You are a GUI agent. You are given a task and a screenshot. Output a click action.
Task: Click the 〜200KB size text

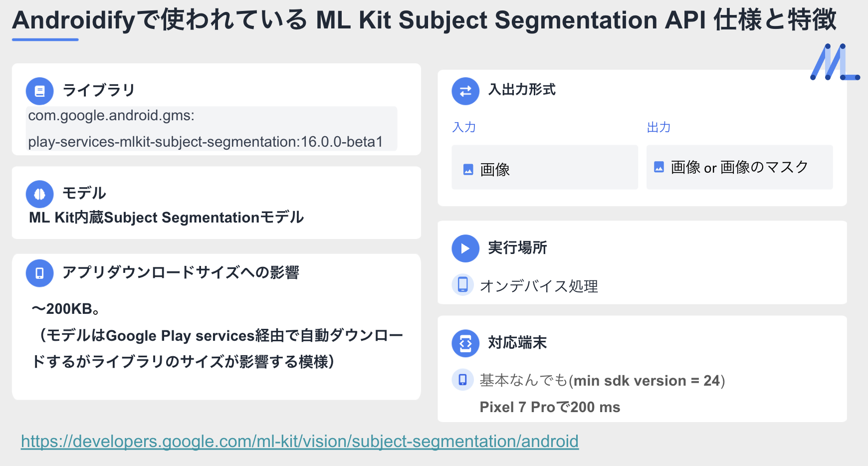coord(66,309)
